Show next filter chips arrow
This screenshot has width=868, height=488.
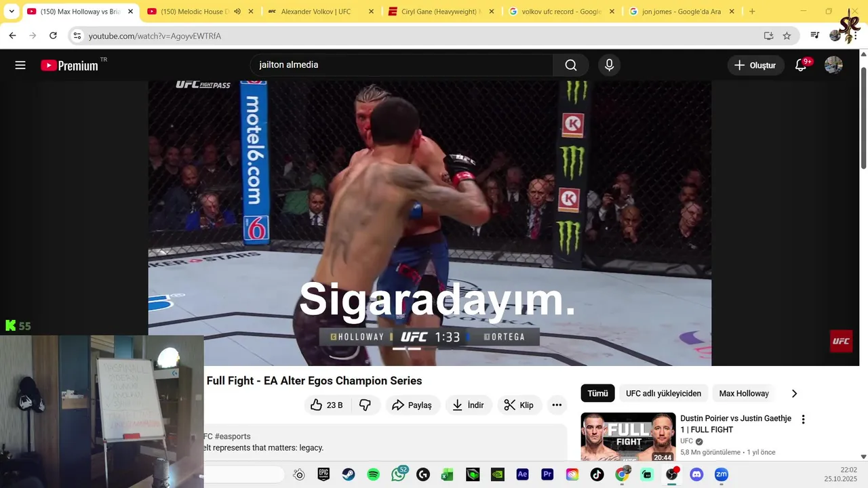794,393
